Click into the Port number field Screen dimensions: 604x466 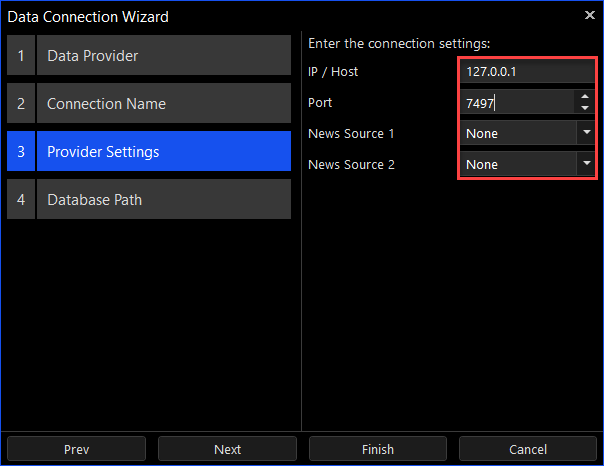click(515, 102)
